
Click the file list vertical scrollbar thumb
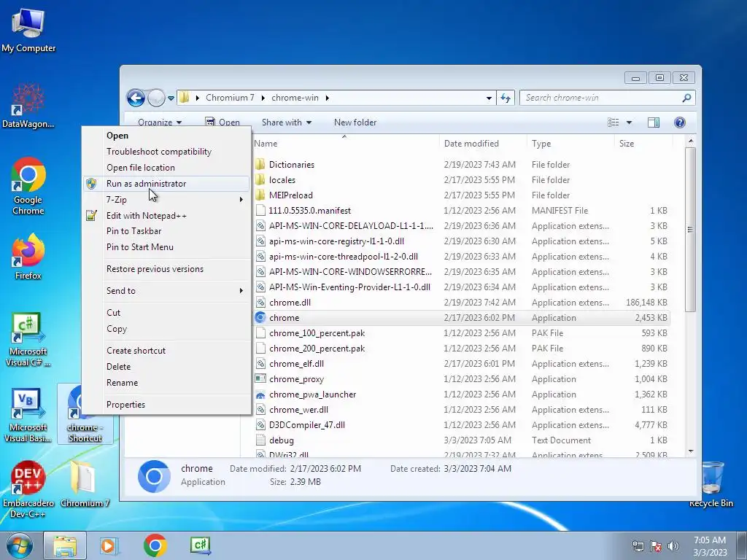pos(690,230)
